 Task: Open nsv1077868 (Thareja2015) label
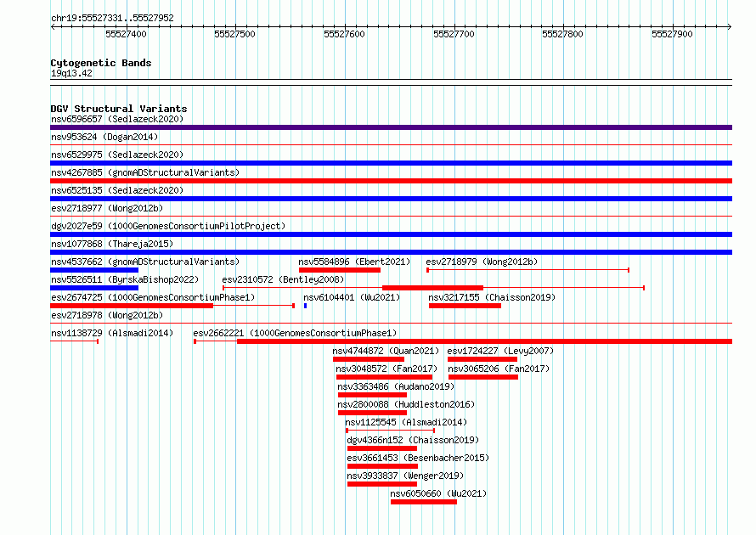click(112, 244)
